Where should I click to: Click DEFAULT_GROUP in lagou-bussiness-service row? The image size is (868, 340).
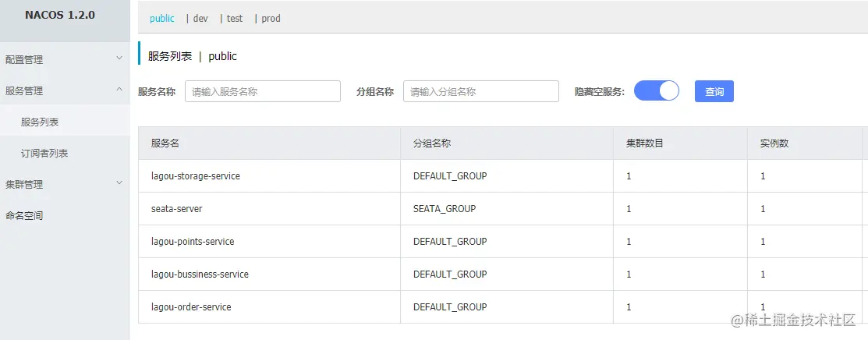click(x=450, y=274)
